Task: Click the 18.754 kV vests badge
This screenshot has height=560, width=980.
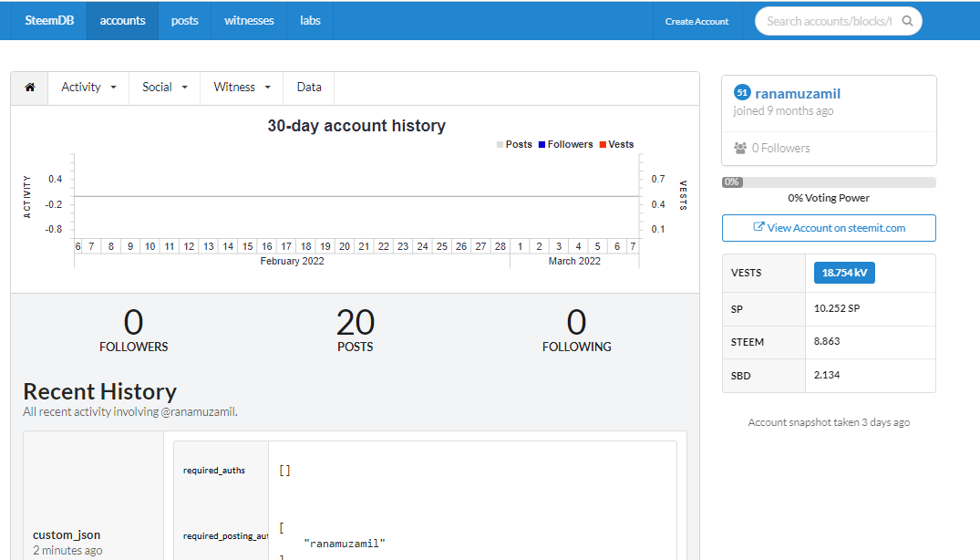Action: click(844, 273)
